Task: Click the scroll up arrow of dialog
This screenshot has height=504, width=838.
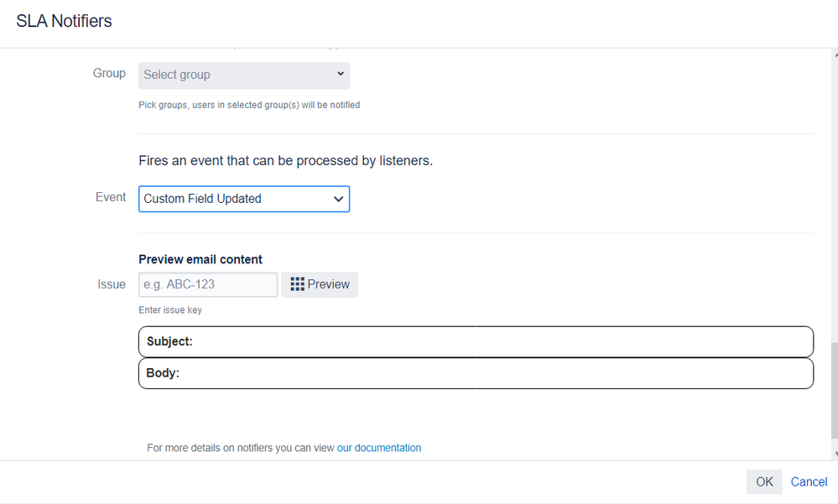Action: click(835, 55)
